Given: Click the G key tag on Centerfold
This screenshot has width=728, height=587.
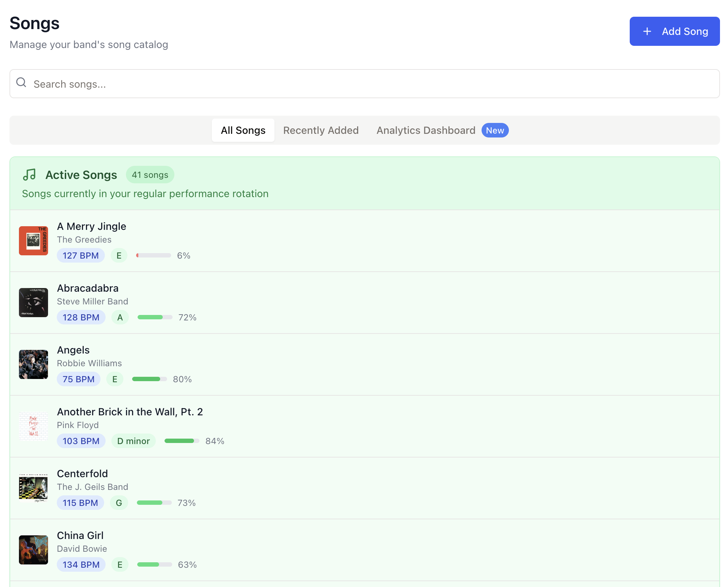Looking at the screenshot, I should coord(119,503).
